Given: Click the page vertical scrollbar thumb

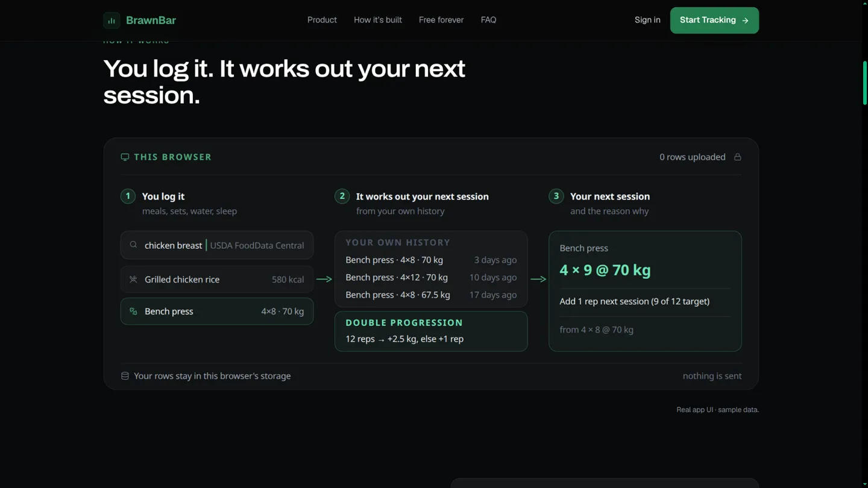Looking at the screenshot, I should coord(865,83).
